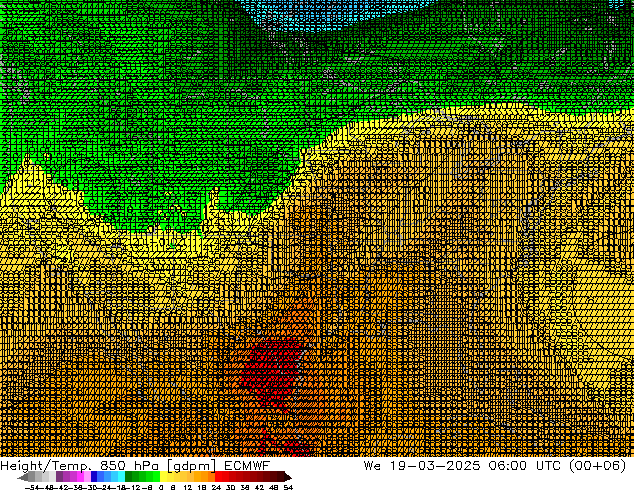Select the dark maroon right arrow tip of the legend
This screenshot has width=634, height=490.
coord(288,477)
